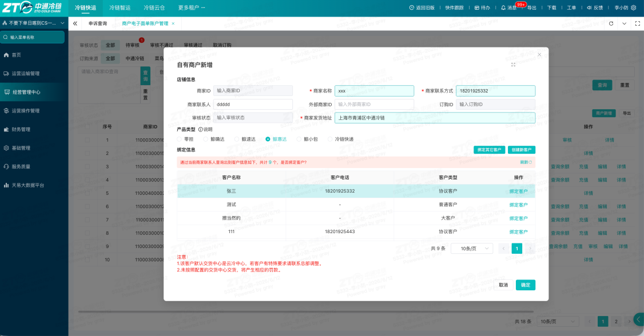Click the 运营操作管理 sidebar icon
This screenshot has height=336, width=644.
(6, 110)
